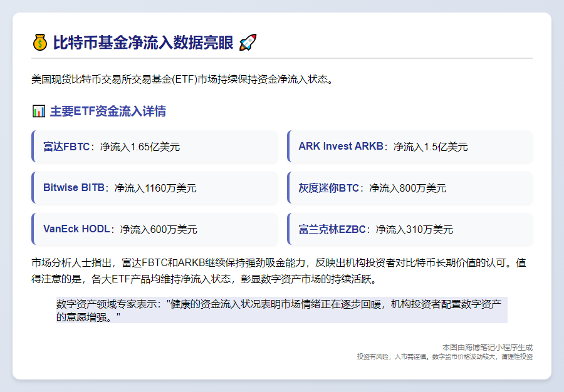Click the value 净流入800万美元

click(407, 188)
